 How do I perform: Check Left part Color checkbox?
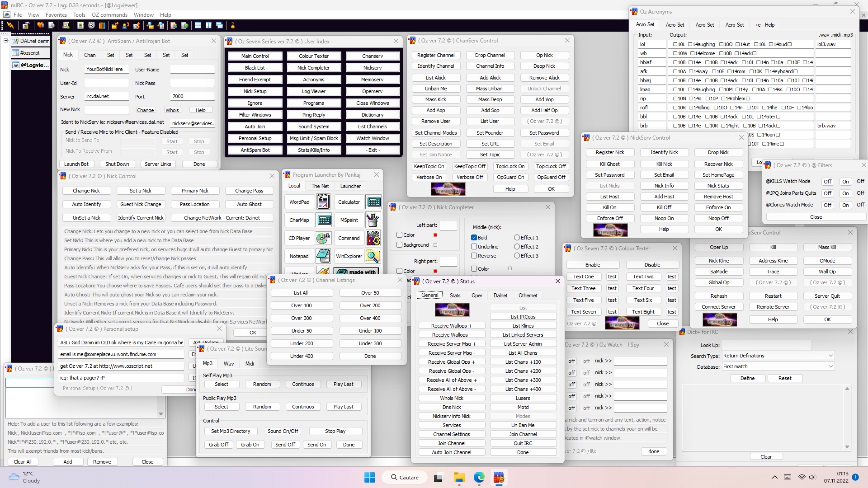pos(399,235)
